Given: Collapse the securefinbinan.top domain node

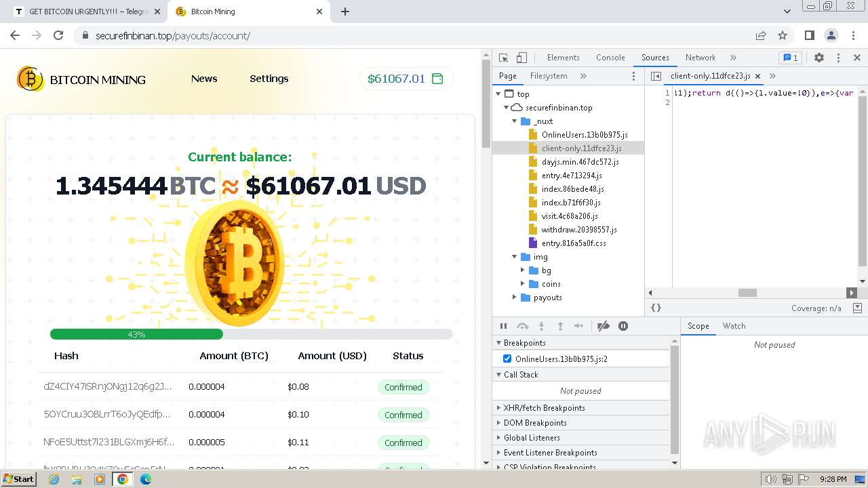Looking at the screenshot, I should [507, 108].
